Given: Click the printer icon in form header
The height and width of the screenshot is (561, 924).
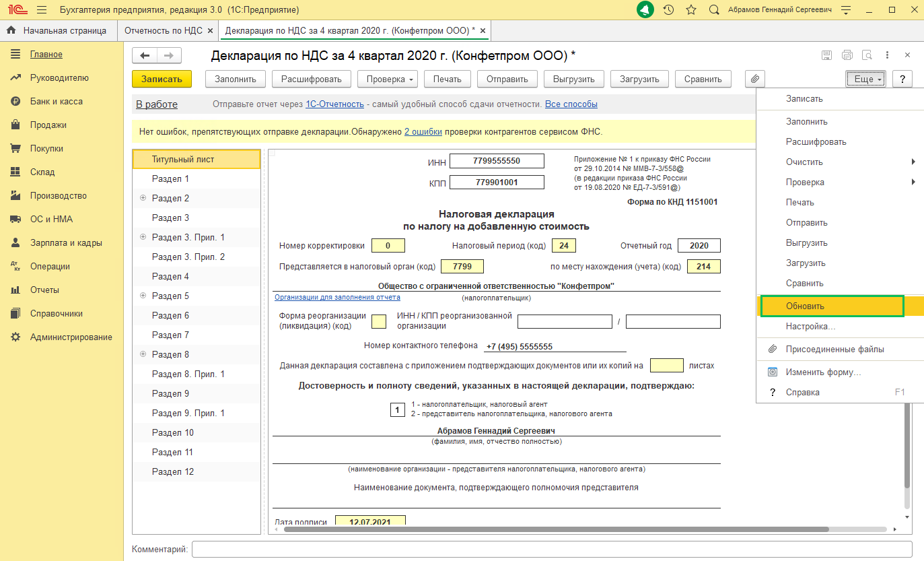Looking at the screenshot, I should coord(847,55).
